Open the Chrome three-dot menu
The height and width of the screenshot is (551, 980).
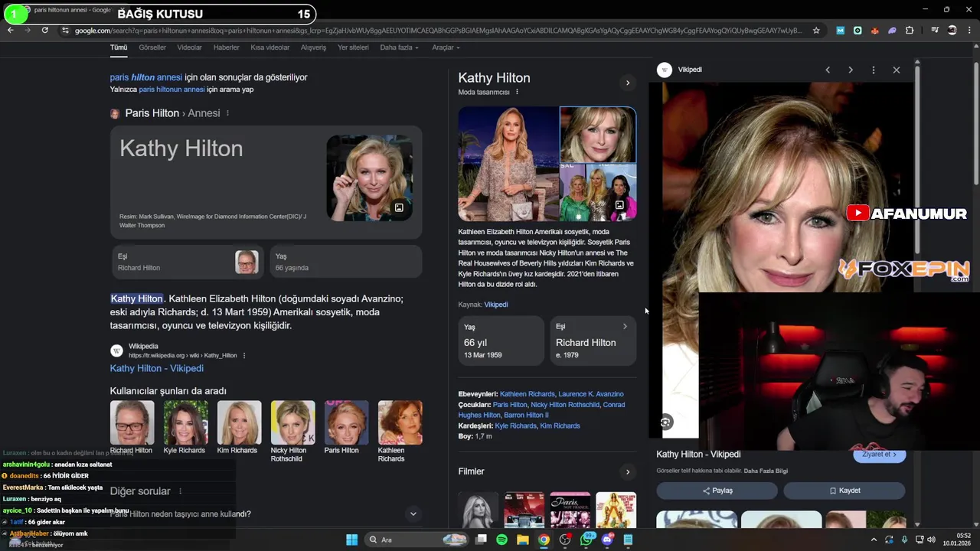(x=969, y=31)
